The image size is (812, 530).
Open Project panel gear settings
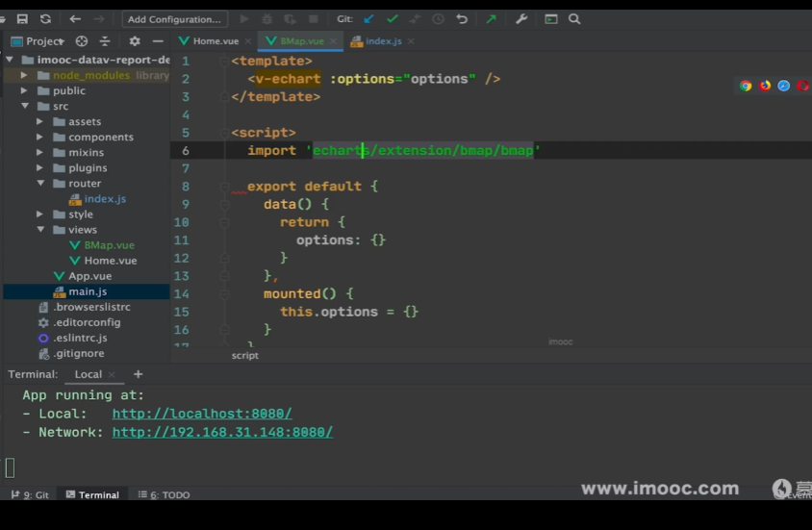click(135, 41)
